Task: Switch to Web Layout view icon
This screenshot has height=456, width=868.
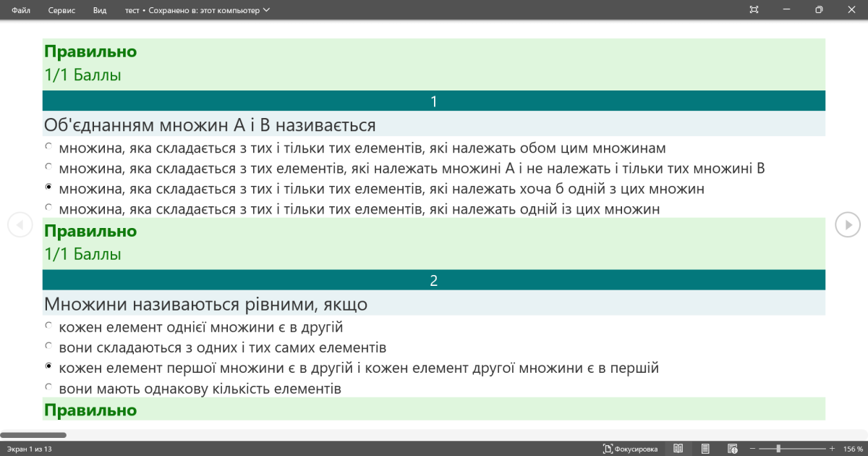Action: 732,449
